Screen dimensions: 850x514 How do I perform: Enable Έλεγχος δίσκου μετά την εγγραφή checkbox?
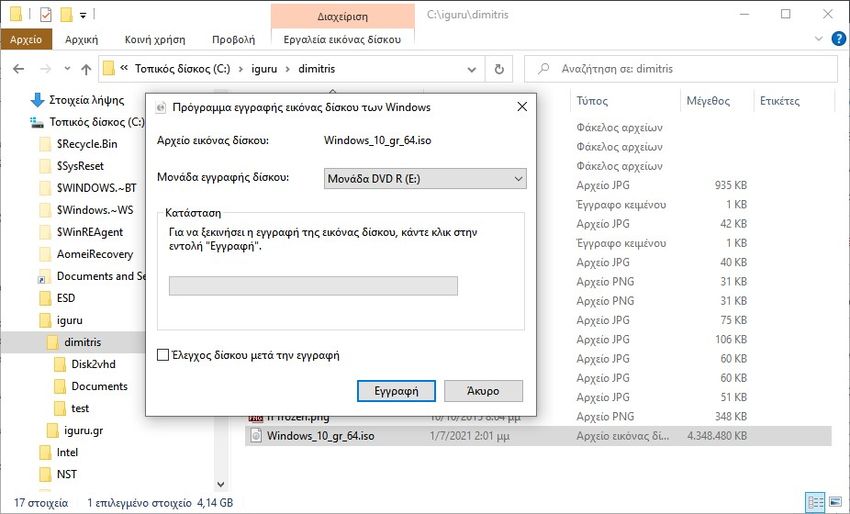pos(163,355)
